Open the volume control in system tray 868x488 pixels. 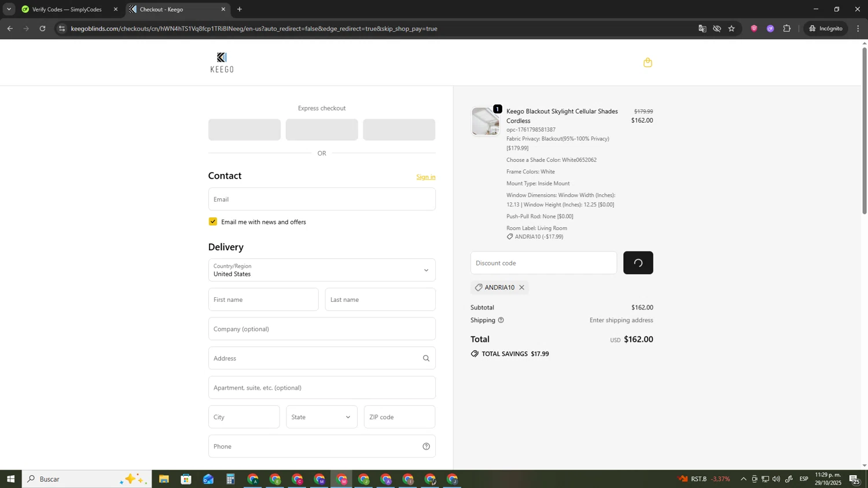(776, 479)
